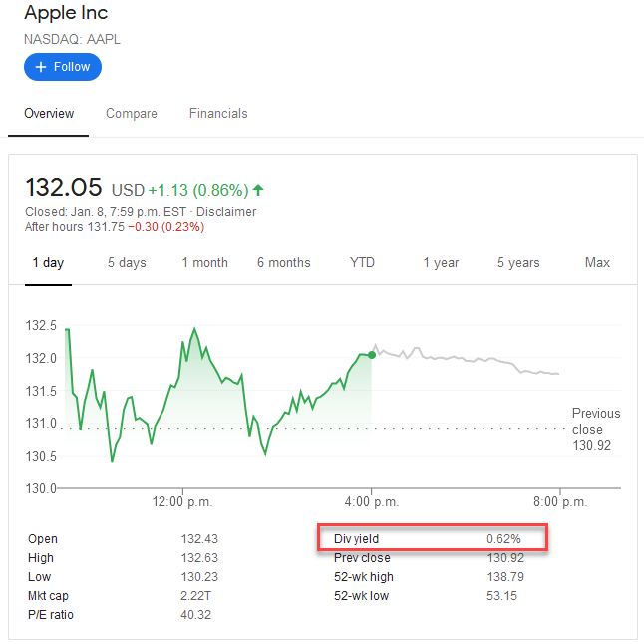The image size is (644, 644).
Task: Click the plus icon inside Follow button
Action: 41,67
